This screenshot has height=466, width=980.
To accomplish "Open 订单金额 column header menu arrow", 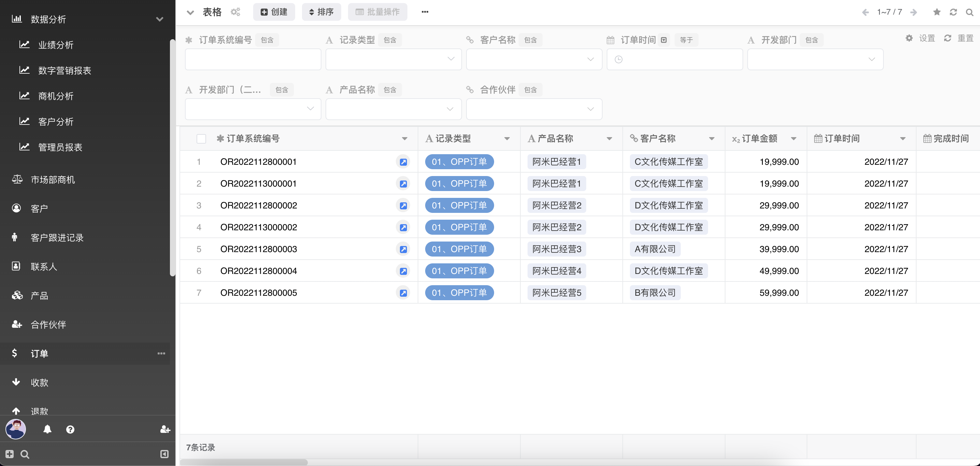I will click(794, 139).
